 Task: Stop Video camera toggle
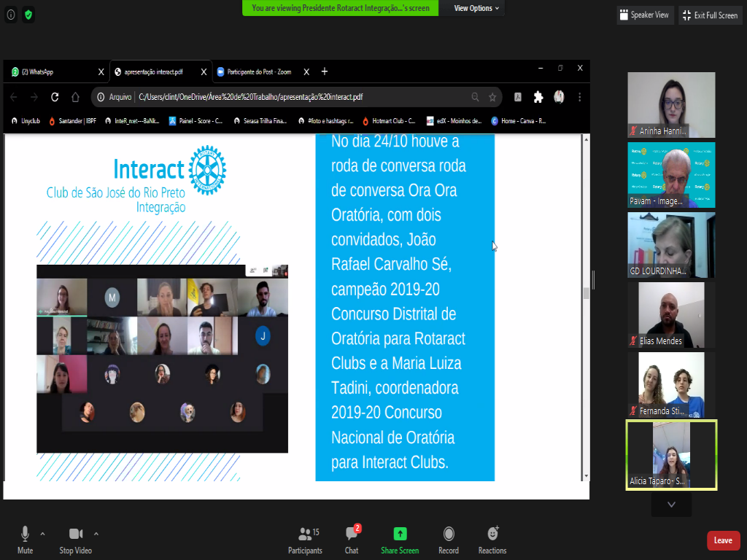click(75, 540)
